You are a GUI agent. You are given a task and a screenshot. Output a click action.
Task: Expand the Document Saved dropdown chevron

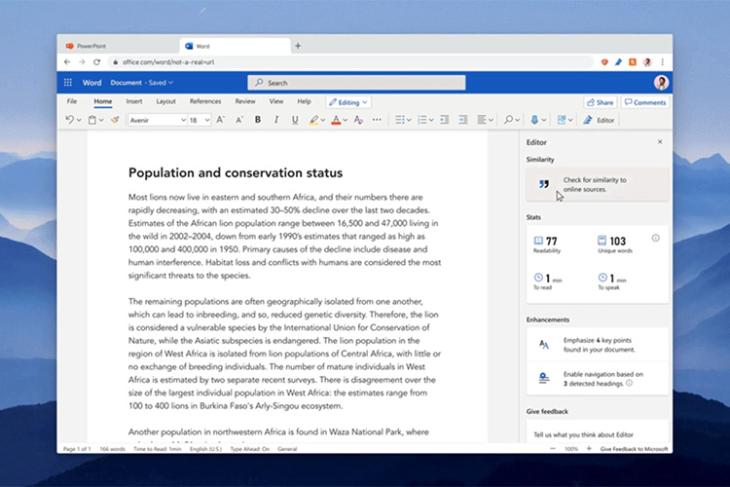pyautogui.click(x=171, y=83)
